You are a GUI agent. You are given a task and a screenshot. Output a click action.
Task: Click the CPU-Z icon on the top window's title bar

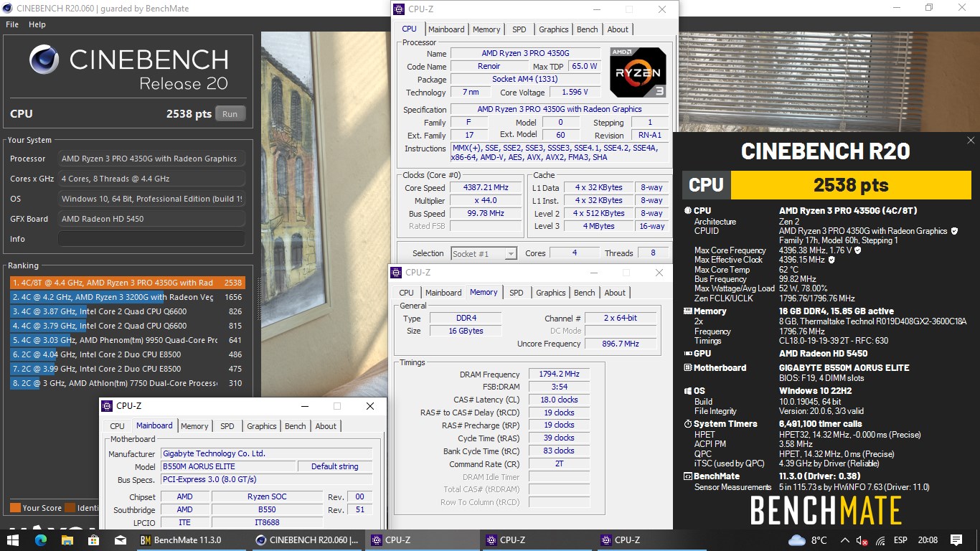tap(400, 9)
